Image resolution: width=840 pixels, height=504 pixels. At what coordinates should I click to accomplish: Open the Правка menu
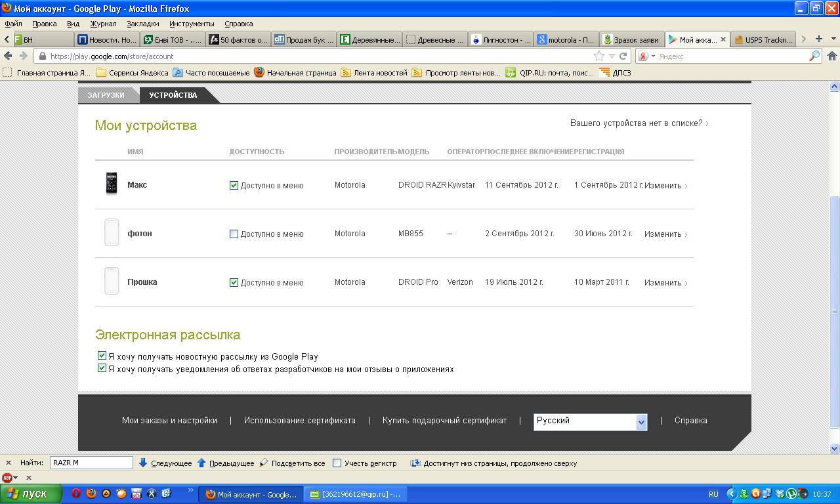click(x=45, y=24)
